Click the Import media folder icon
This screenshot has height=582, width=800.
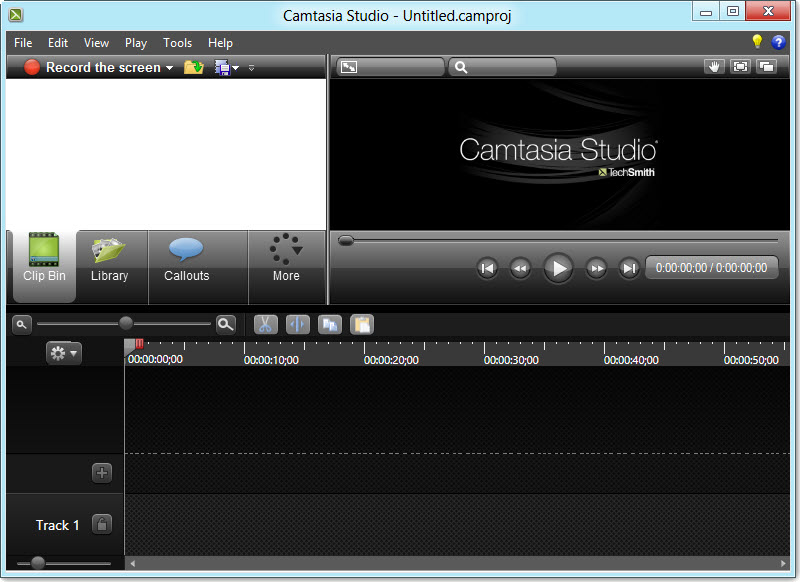pyautogui.click(x=194, y=68)
